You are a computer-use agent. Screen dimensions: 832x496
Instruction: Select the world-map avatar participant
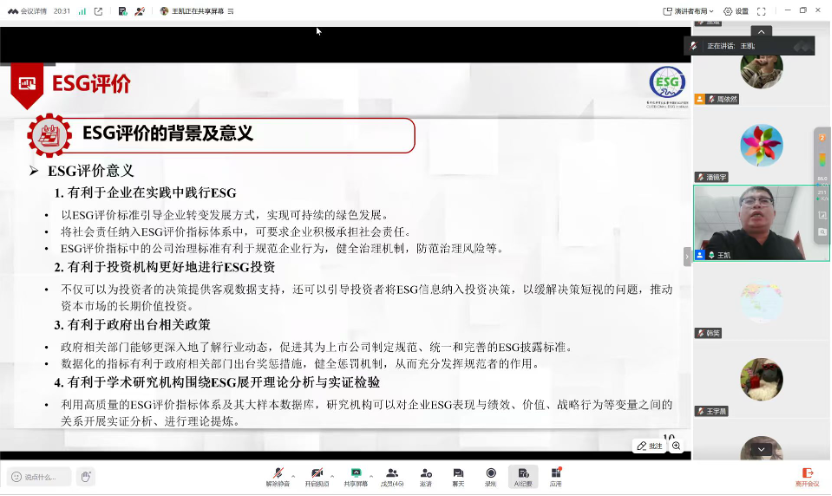[761, 301]
